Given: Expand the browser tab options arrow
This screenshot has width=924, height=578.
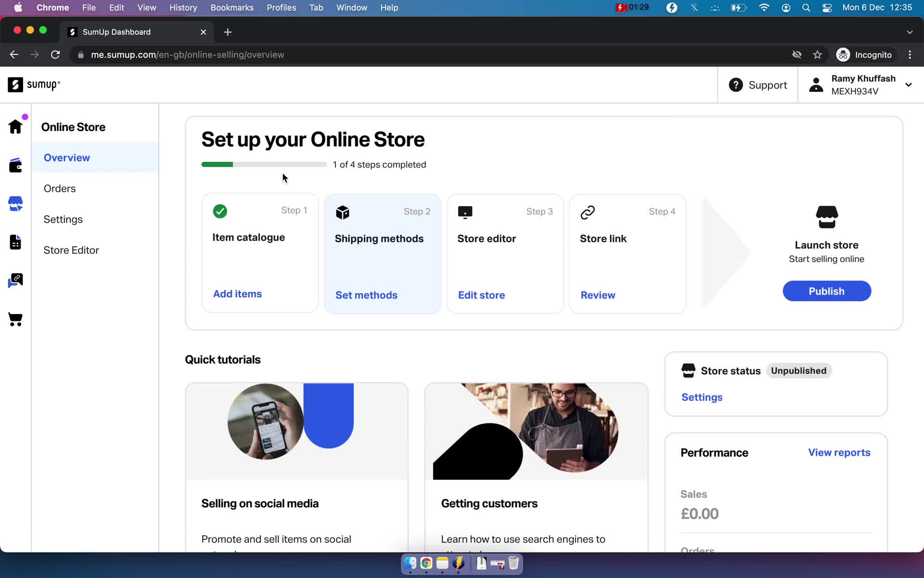Looking at the screenshot, I should tap(910, 31).
